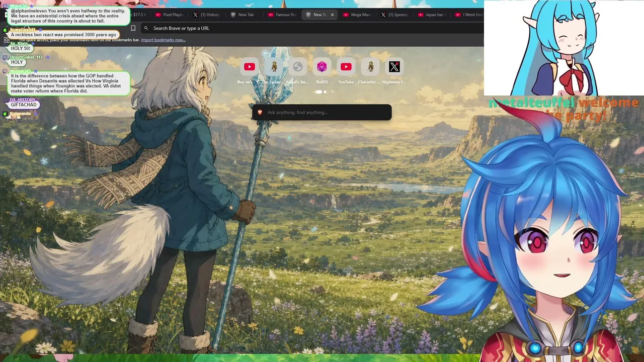Switch to the (1) History X tab
This screenshot has width=644, height=362.
tap(207, 15)
